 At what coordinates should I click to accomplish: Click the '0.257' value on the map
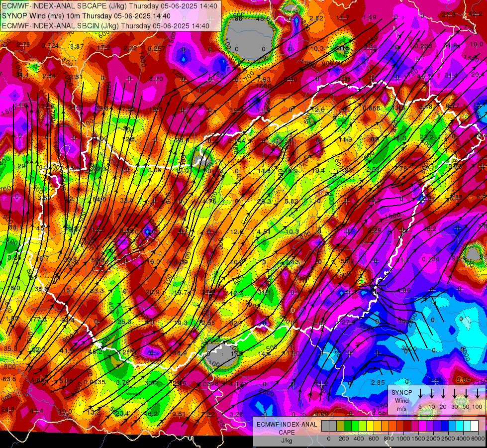coord(157,48)
